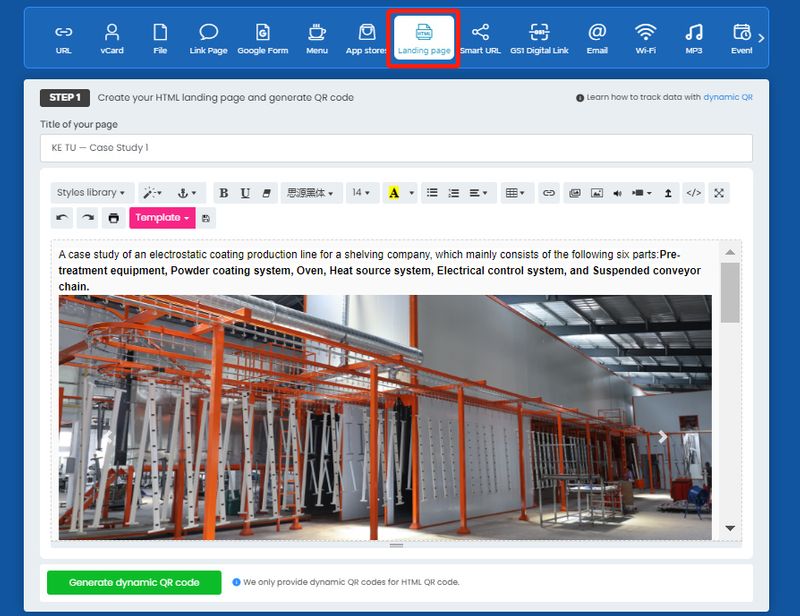Open the code view (</>) editor
Viewport: 800px width, 616px height.
694,193
